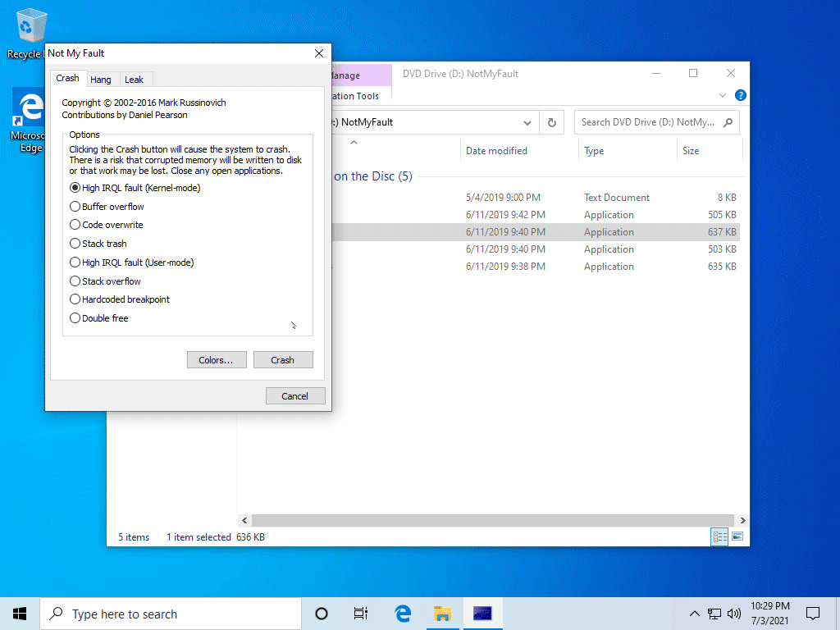Minimize the DVD Drive Explorer window
Image resolution: width=840 pixels, height=630 pixels.
pos(656,73)
